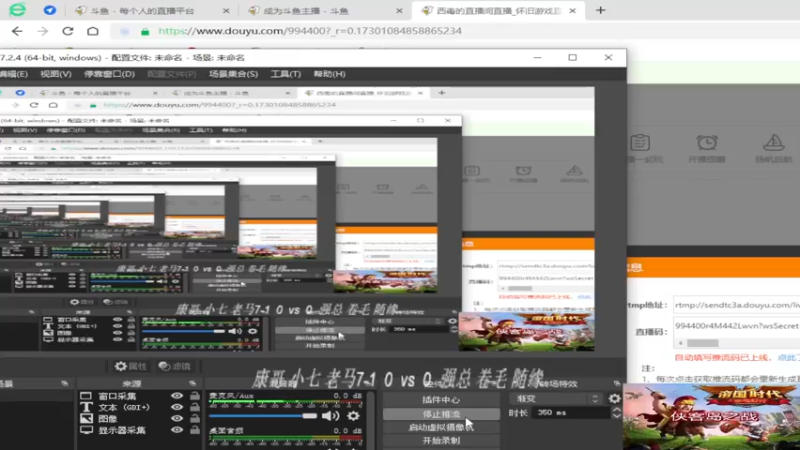
Task: Click the green lock icon in address bar
Action: (145, 32)
